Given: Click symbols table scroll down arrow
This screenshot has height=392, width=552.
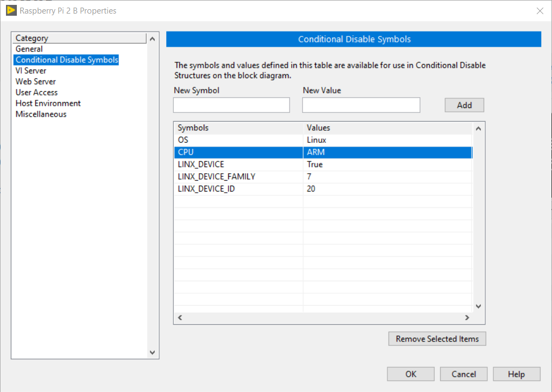Looking at the screenshot, I should (478, 307).
